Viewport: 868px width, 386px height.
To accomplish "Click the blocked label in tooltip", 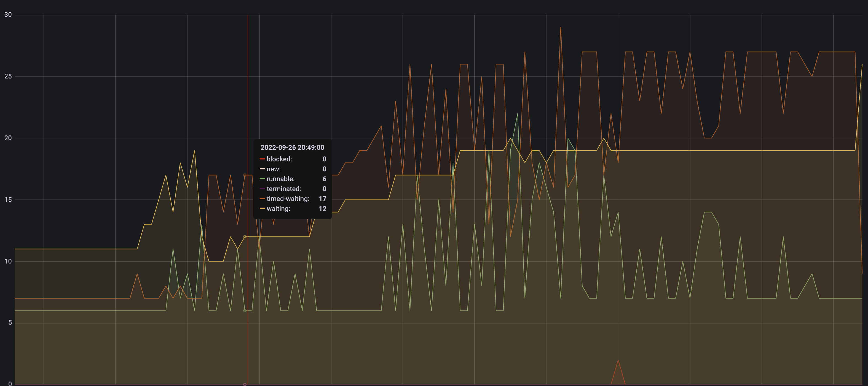I will point(279,159).
